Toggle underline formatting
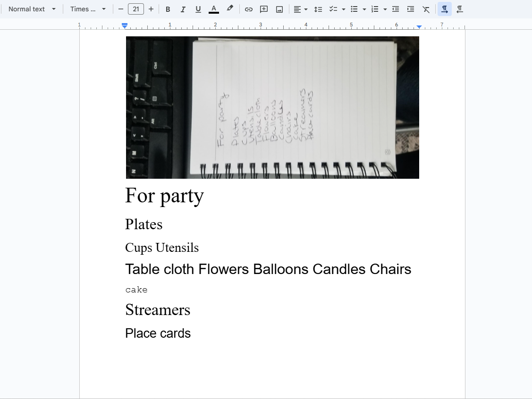The height and width of the screenshot is (399, 532). point(198,9)
